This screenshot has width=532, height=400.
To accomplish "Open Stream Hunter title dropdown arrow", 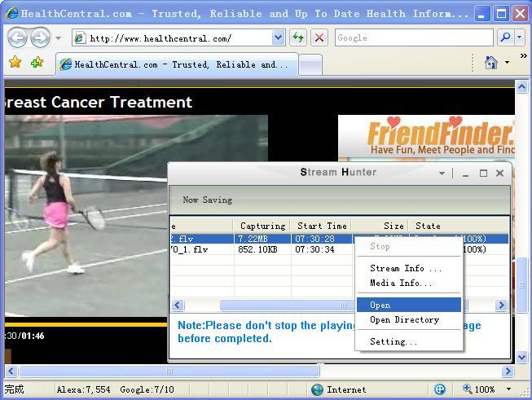I will point(442,174).
